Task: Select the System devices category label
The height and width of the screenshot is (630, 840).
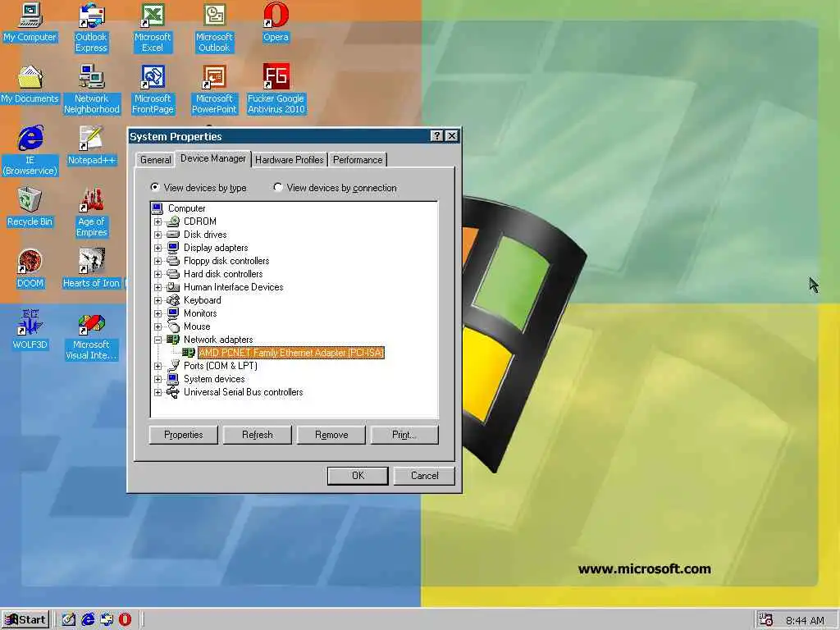Action: click(x=214, y=379)
